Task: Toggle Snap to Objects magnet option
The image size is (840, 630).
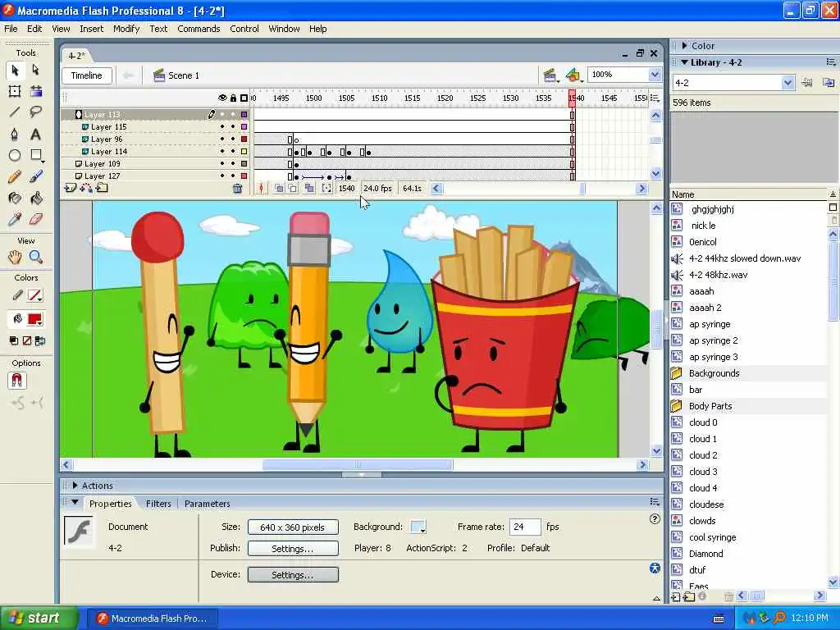Action: [17, 381]
